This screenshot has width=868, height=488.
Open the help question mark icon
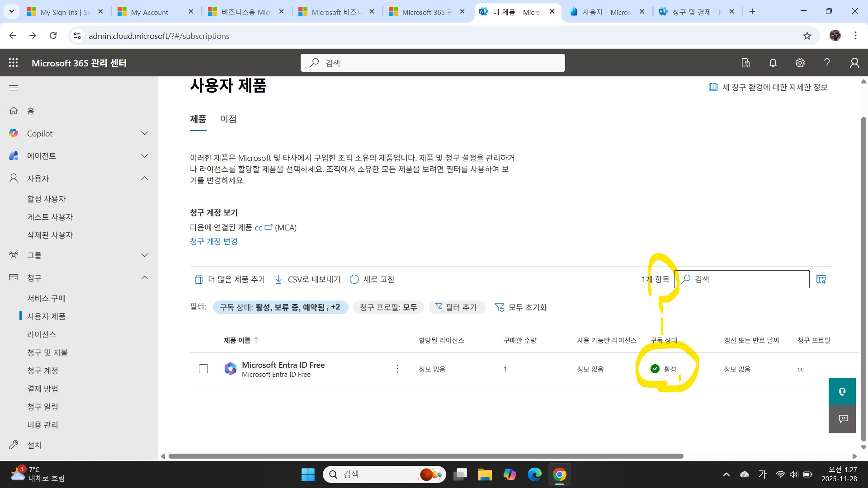[x=827, y=63]
